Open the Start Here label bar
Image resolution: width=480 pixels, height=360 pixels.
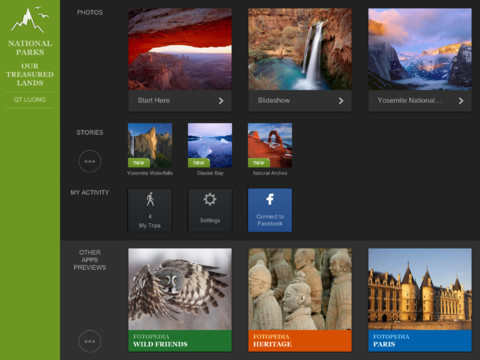point(180,101)
